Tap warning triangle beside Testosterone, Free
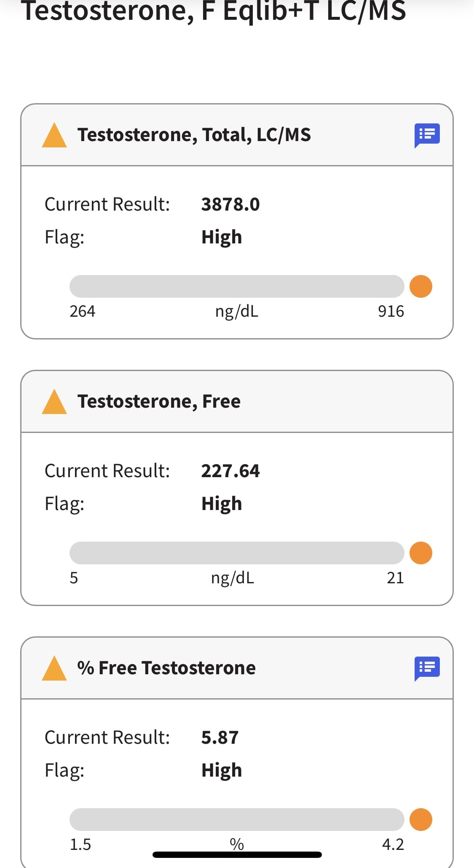Screen dimensions: 474x868 pos(54,402)
